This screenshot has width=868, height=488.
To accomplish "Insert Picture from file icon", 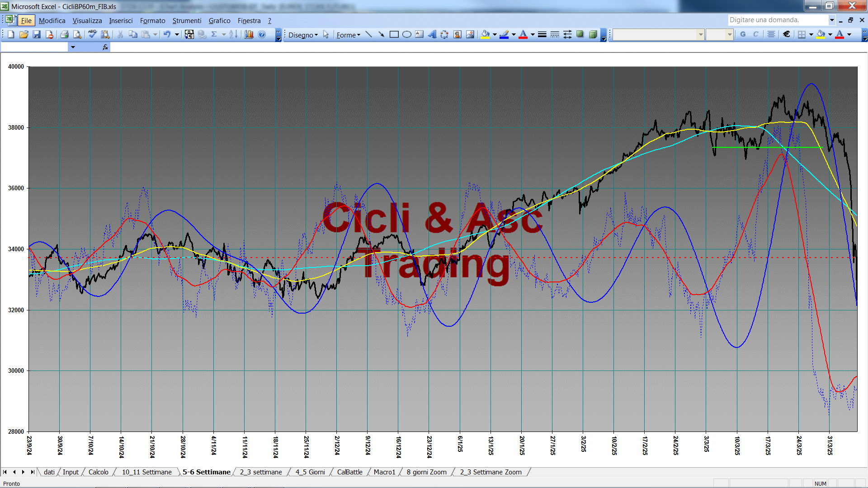I will pos(470,34).
